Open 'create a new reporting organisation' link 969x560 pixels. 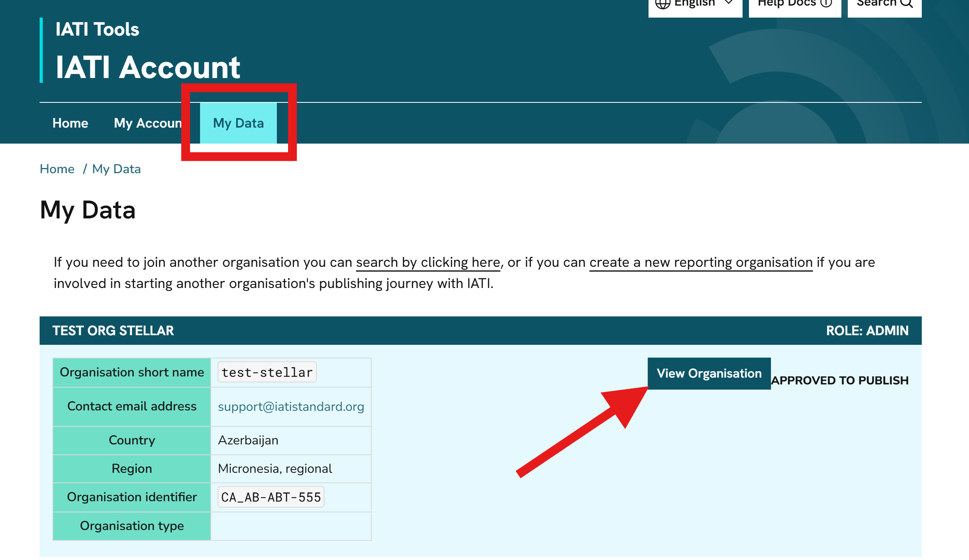(701, 262)
